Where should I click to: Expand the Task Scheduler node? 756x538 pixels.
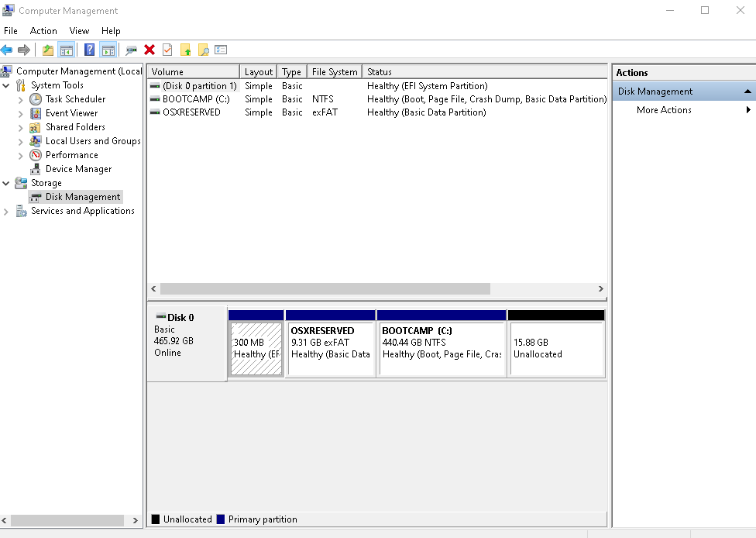click(20, 100)
